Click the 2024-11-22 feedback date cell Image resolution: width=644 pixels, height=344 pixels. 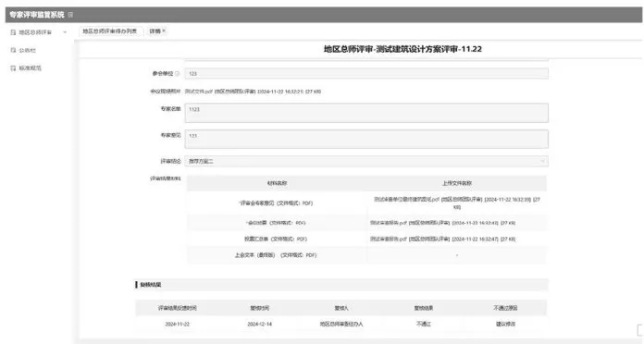tap(178, 324)
